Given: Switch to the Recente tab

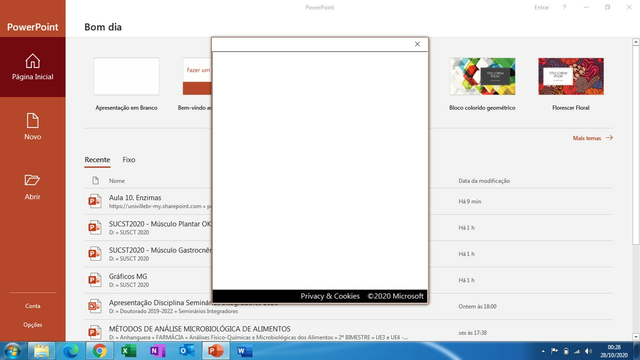Looking at the screenshot, I should click(97, 160).
